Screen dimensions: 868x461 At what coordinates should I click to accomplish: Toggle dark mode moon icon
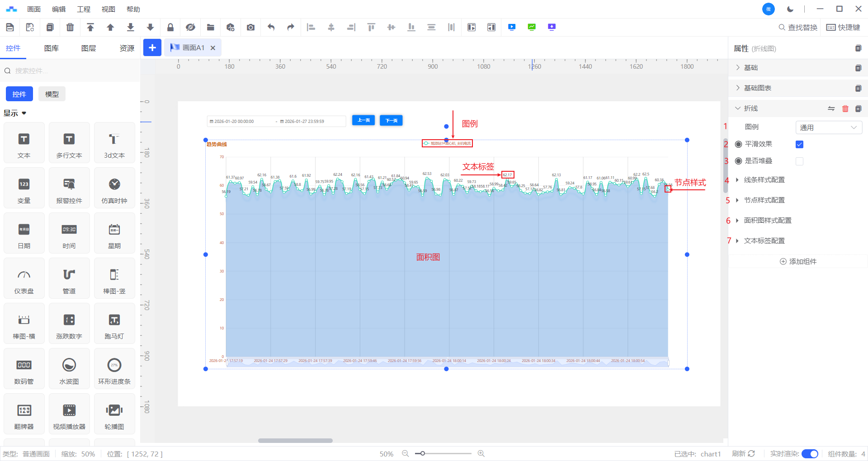pyautogui.click(x=790, y=9)
